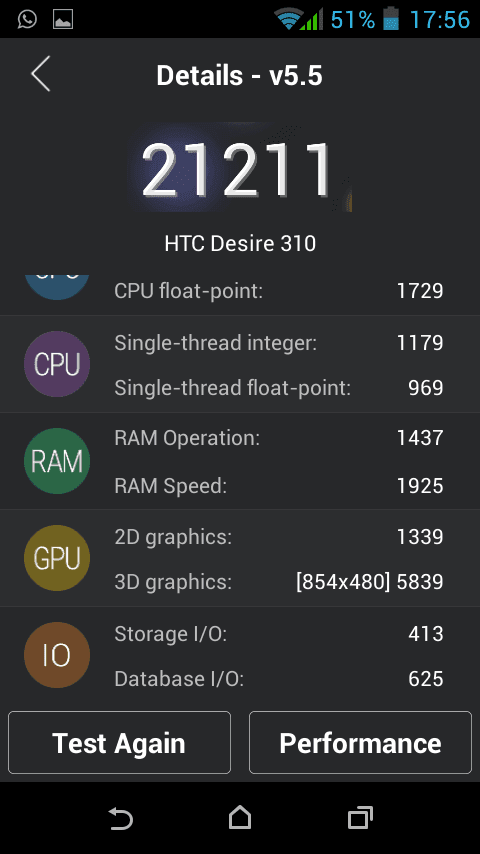Tap the HTC Desire 310 device name

coord(240,243)
